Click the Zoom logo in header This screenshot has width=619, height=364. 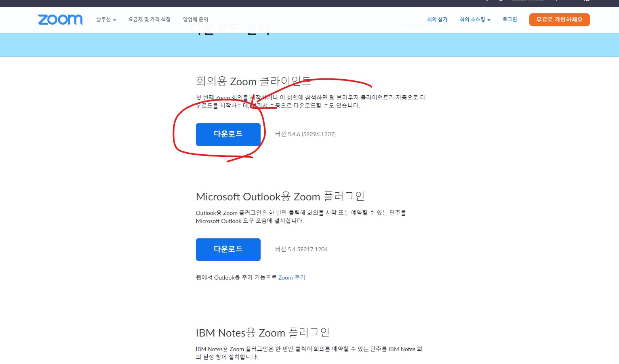tap(60, 19)
